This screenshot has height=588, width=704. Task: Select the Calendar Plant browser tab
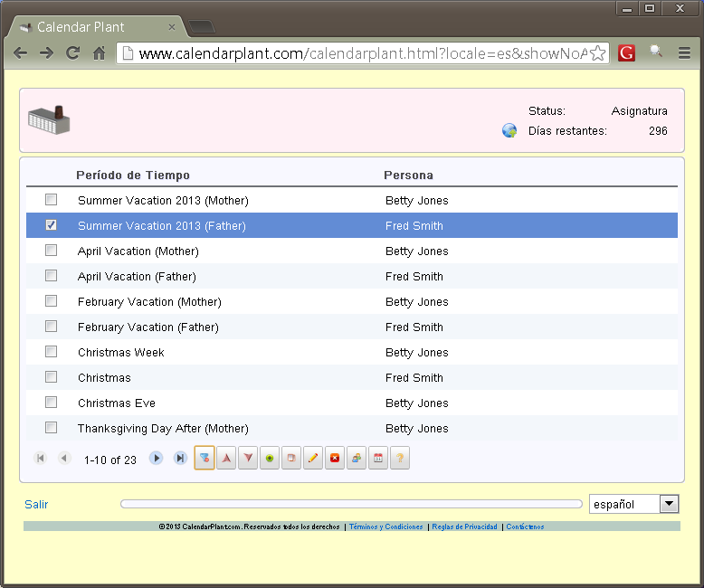[90, 27]
